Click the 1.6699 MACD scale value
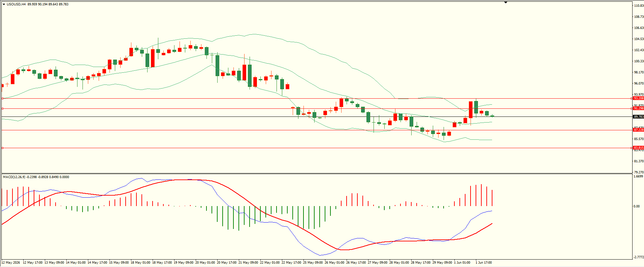This screenshot has width=644, height=267. (x=638, y=176)
